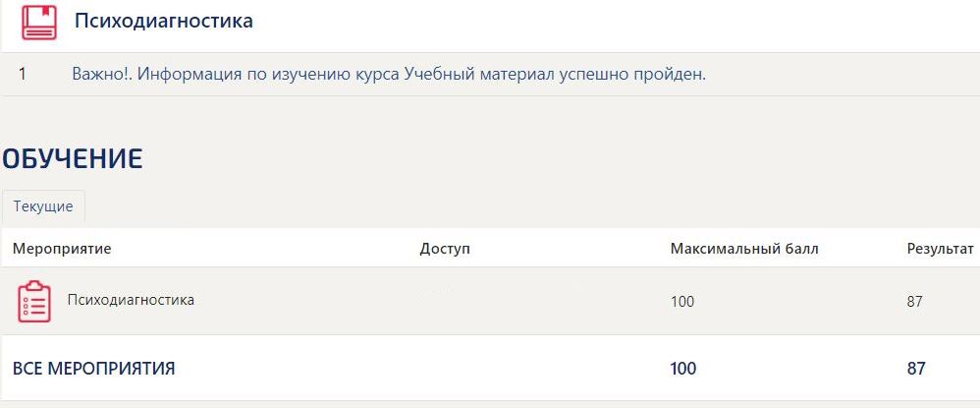Open the Психодиагностика course heading at top
Image resolution: width=980 pixels, height=408 pixels.
[x=164, y=21]
